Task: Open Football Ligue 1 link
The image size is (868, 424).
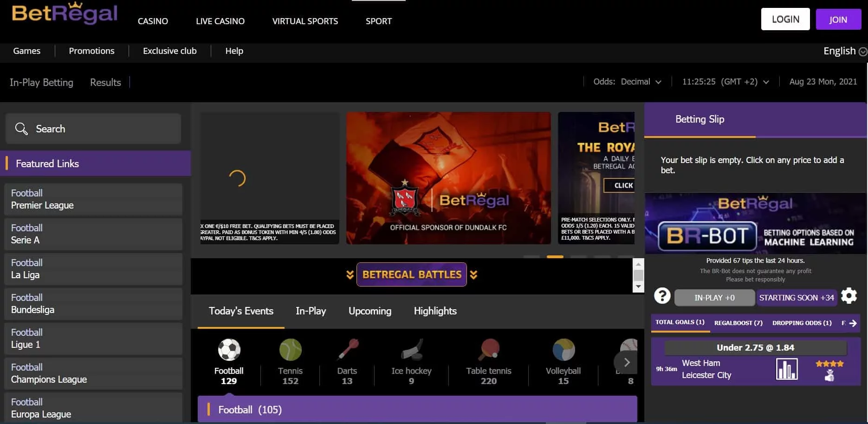Action: (x=93, y=339)
